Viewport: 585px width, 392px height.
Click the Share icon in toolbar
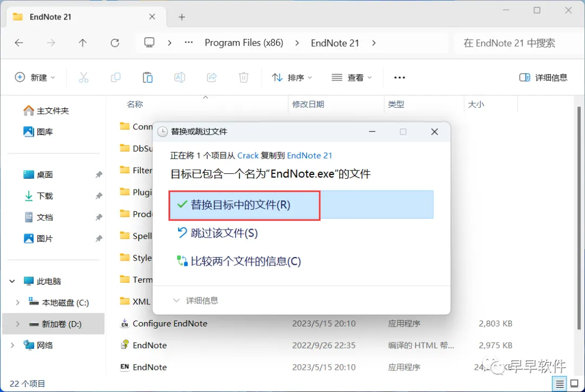[x=212, y=77]
